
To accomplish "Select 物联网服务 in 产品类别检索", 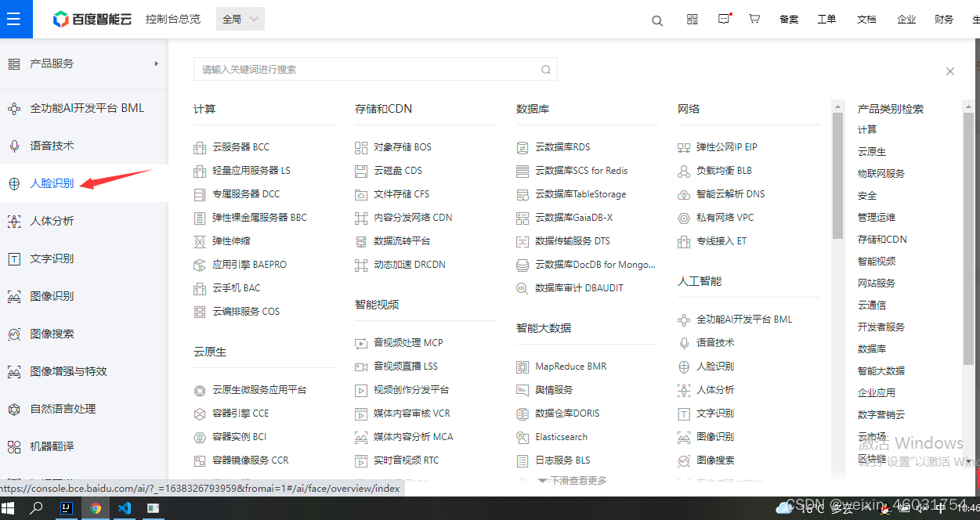I will pos(881,174).
